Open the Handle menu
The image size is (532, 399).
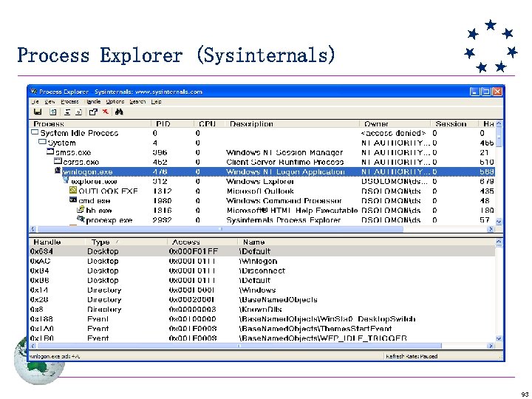(93, 101)
